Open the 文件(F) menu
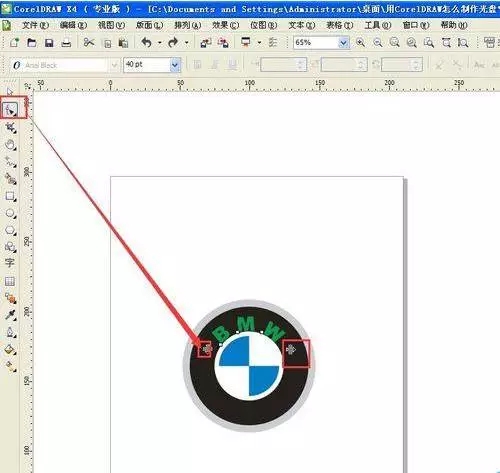This screenshot has height=473, width=500. [35, 25]
